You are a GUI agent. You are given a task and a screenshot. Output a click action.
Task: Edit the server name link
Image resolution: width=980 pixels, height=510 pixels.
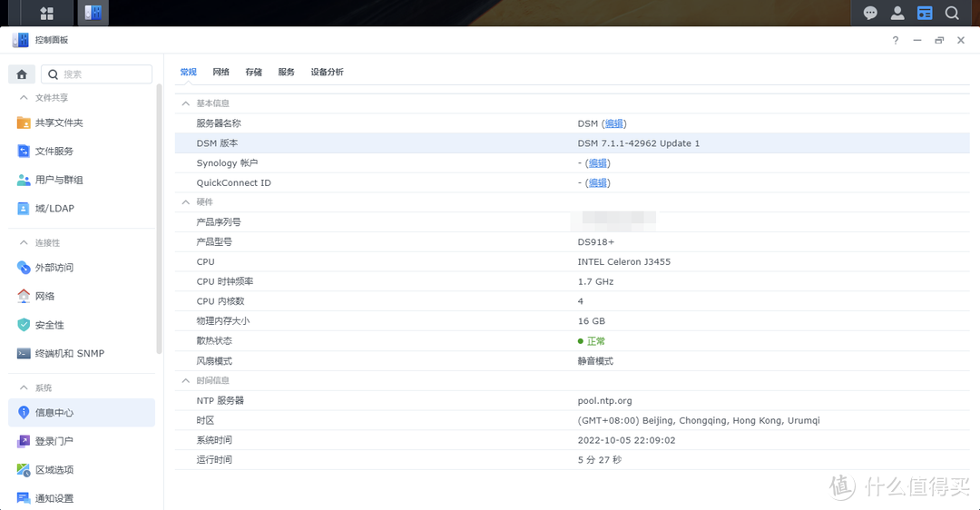coord(613,123)
